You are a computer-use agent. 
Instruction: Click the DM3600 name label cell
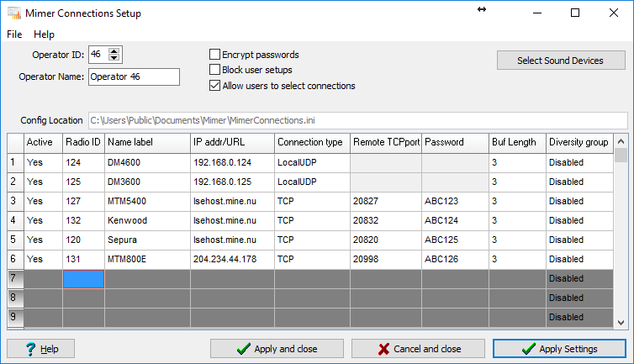148,182
